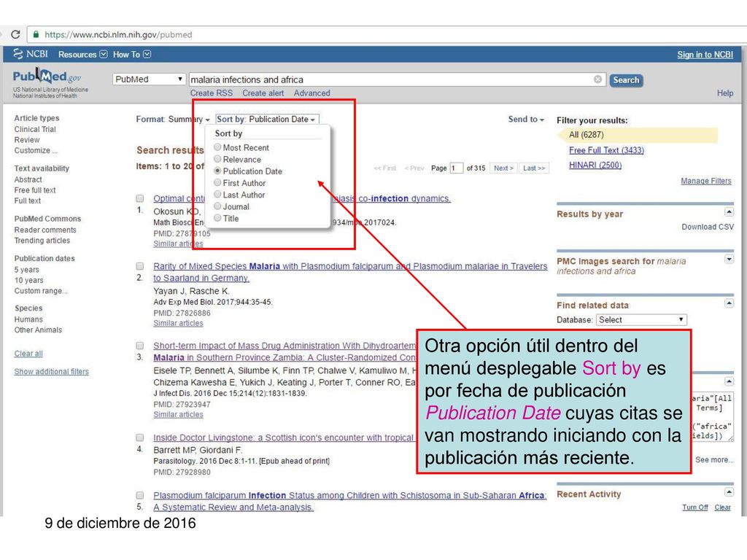Viewport: 747px width, 560px height.
Task: Filter publication dates to 10 years
Action: click(x=28, y=280)
